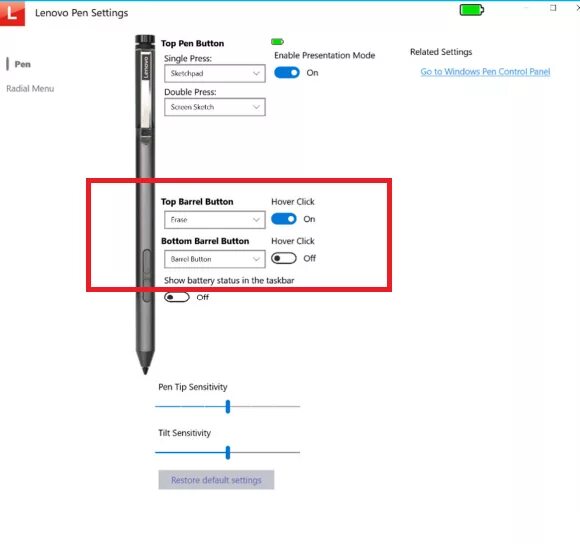Disable Hover Click for Top Barrel Button
Viewport: 580px width, 544px height.
284,219
